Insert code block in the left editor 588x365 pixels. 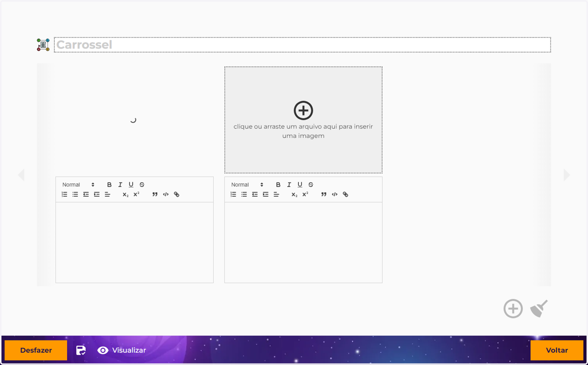tap(166, 194)
